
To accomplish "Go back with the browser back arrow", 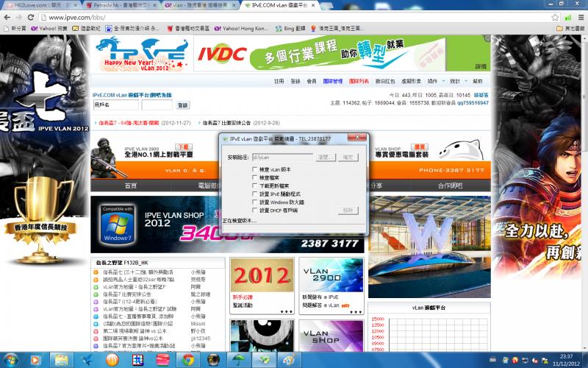I will click(7, 17).
